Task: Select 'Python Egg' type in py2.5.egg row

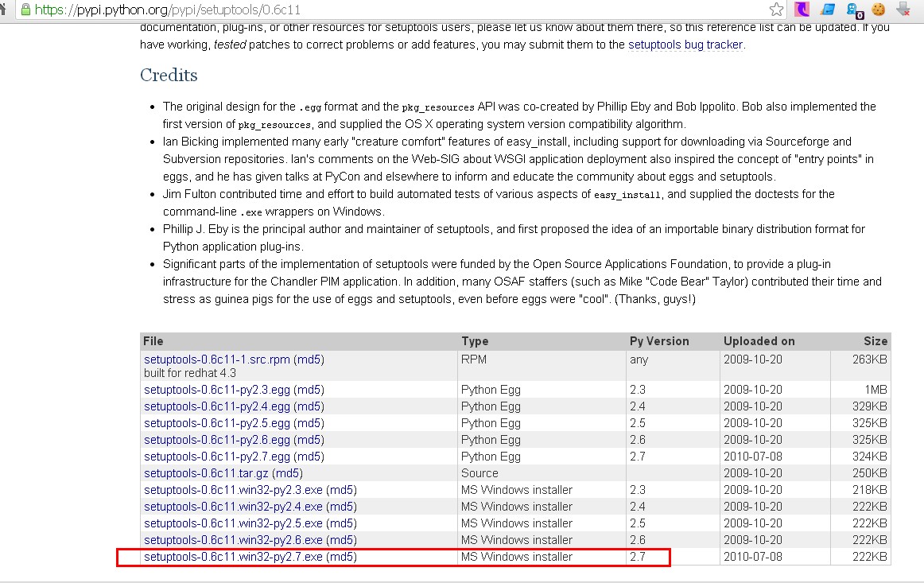Action: tap(491, 423)
